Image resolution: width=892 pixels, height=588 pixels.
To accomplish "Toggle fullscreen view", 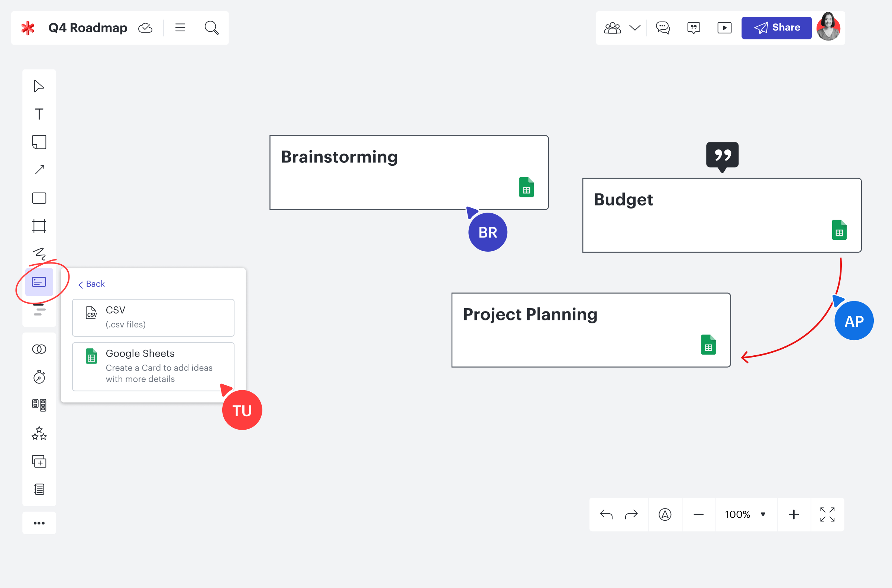I will pyautogui.click(x=827, y=514).
